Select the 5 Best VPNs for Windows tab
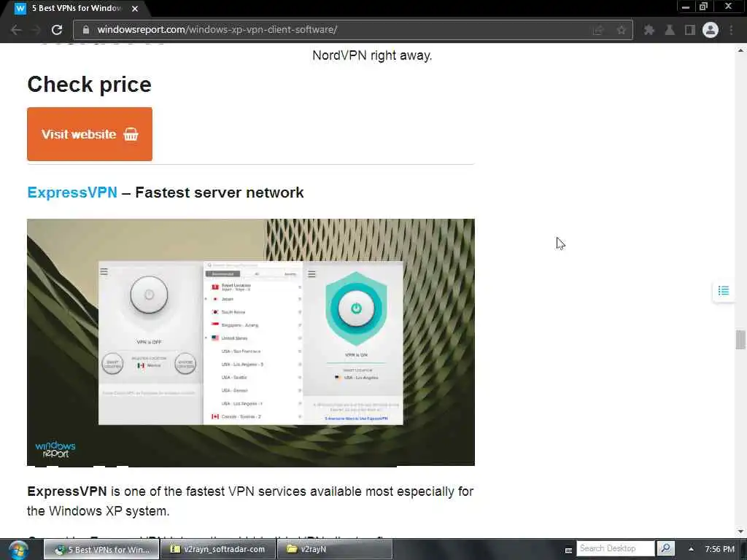747x560 pixels. (76, 9)
